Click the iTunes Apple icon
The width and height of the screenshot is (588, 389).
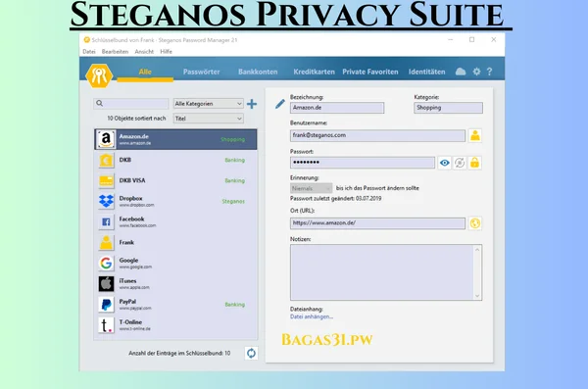tap(106, 284)
